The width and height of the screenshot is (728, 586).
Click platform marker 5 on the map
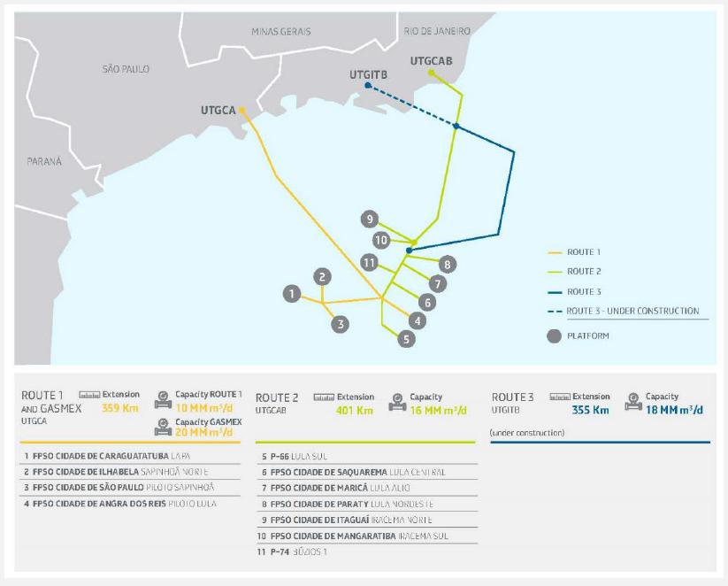tap(406, 338)
